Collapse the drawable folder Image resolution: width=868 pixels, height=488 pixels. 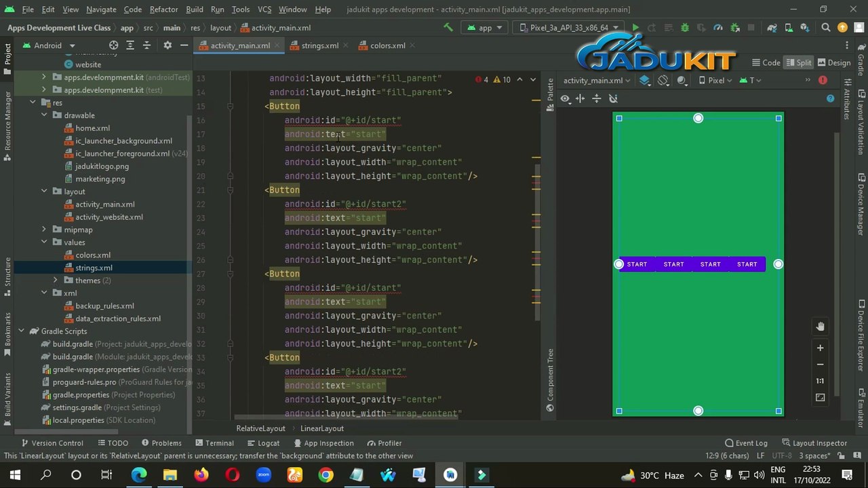click(44, 115)
